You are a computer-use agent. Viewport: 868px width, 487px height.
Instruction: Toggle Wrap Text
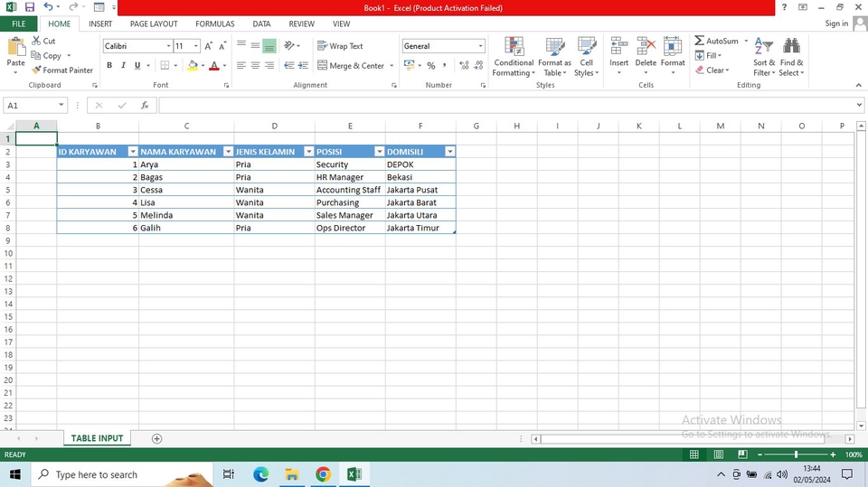click(340, 46)
